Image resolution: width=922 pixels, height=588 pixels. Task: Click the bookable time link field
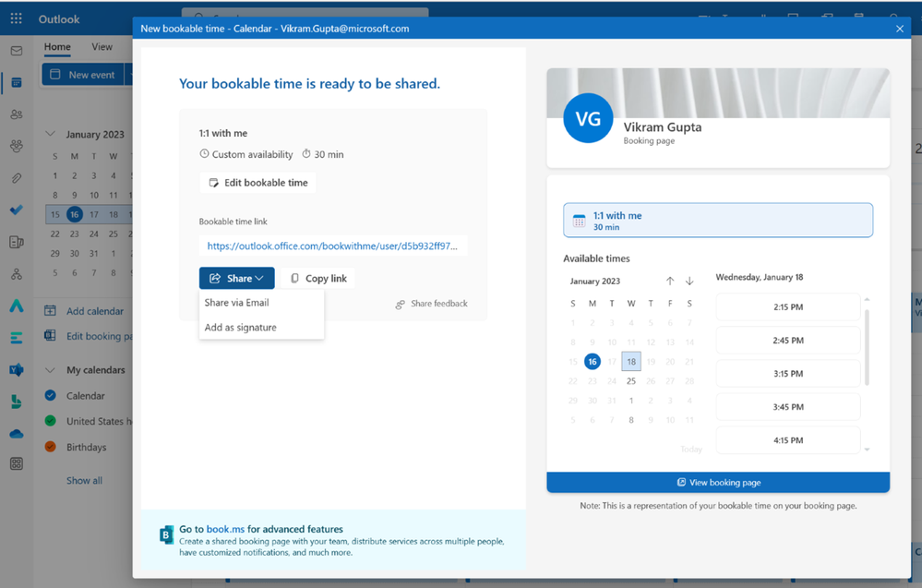(x=333, y=246)
